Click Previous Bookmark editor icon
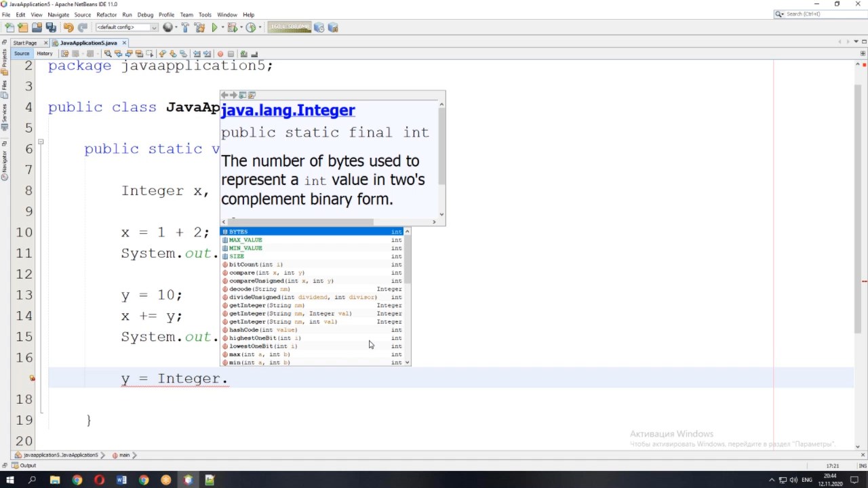The height and width of the screenshot is (488, 868). [x=163, y=54]
